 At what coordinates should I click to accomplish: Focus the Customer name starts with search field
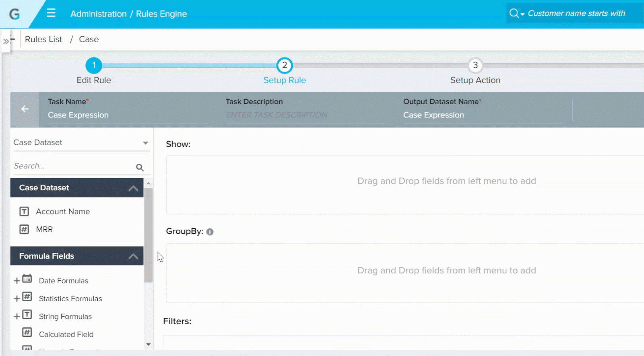(576, 13)
